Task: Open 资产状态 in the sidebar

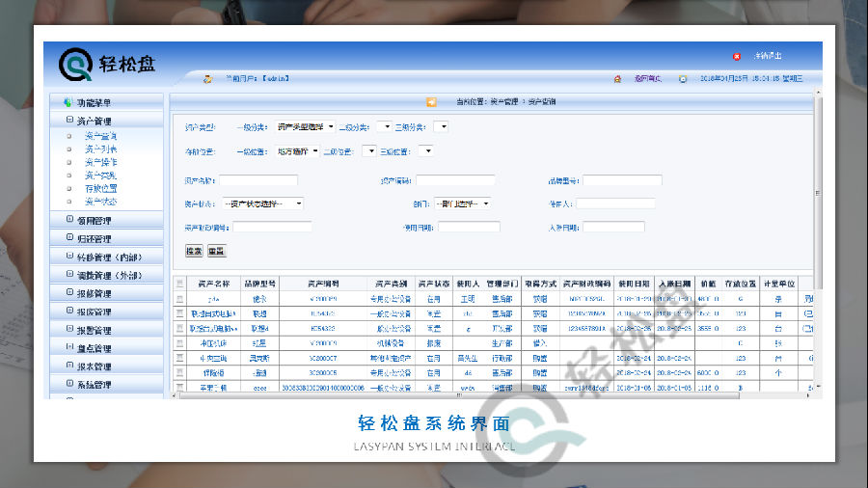Action: 100,202
